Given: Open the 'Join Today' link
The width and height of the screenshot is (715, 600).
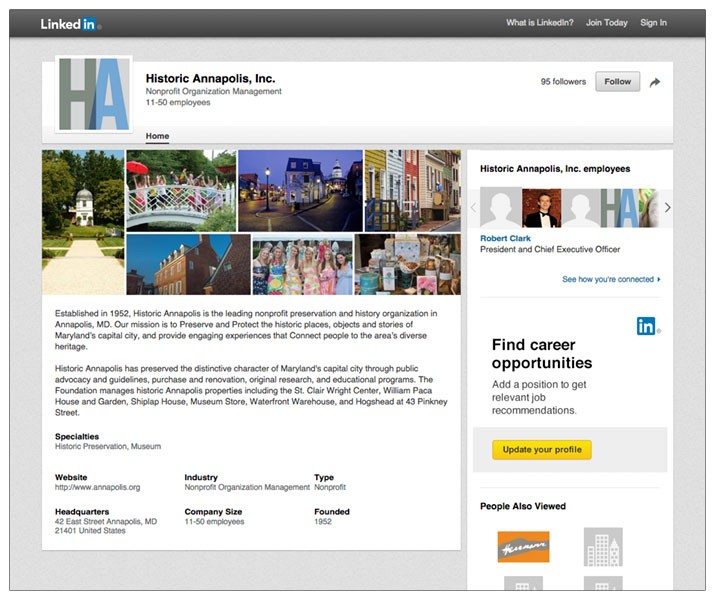Looking at the screenshot, I should [606, 23].
